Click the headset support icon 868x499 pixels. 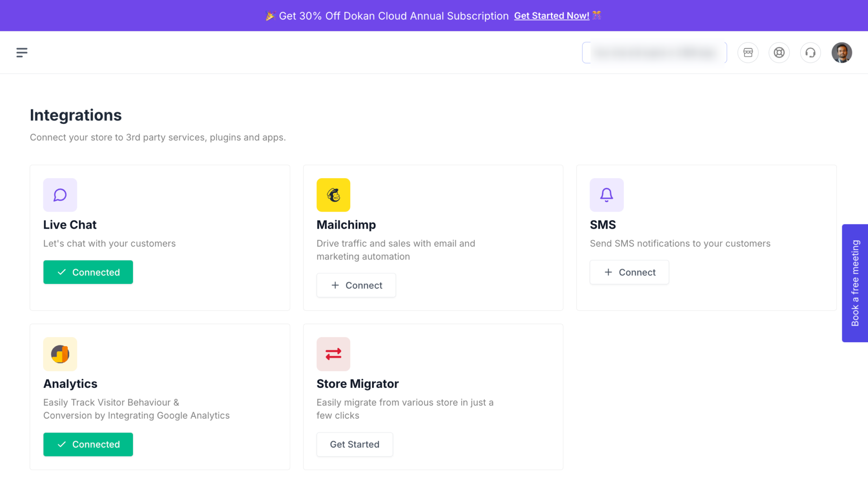(810, 52)
